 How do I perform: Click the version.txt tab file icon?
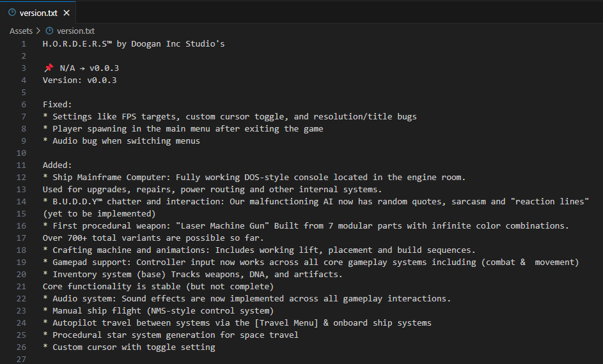tap(12, 13)
